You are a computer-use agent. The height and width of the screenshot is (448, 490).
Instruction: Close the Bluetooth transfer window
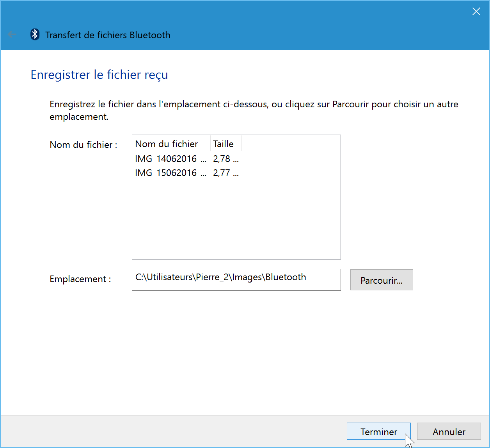click(x=476, y=11)
